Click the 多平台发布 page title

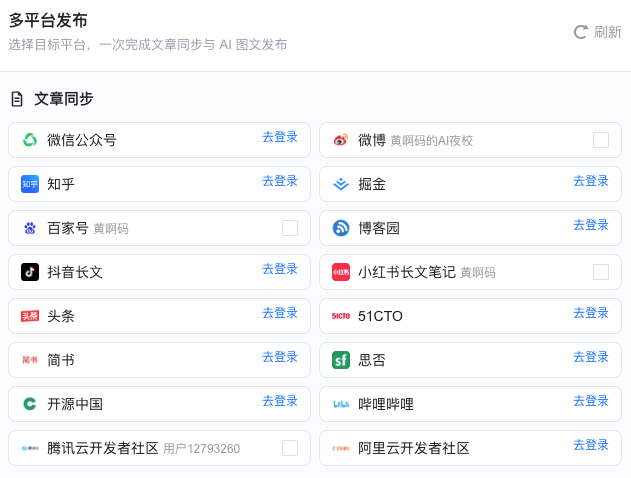pos(48,21)
